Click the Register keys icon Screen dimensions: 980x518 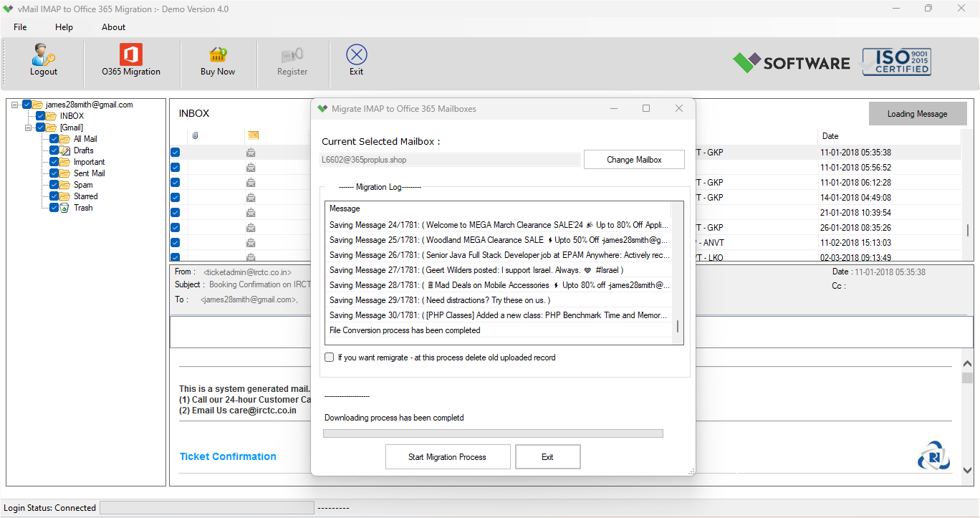pyautogui.click(x=292, y=54)
